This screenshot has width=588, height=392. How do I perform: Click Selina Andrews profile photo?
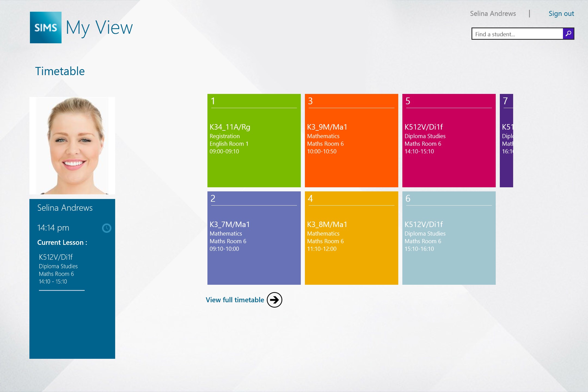click(72, 146)
